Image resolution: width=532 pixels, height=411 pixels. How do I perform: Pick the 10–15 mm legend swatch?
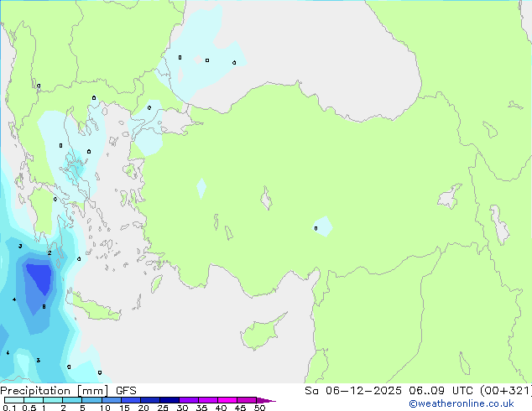tap(112, 400)
